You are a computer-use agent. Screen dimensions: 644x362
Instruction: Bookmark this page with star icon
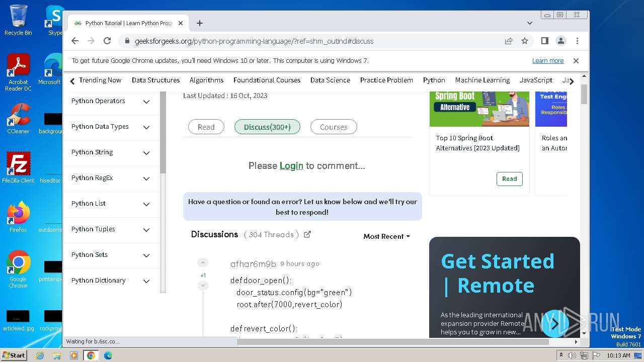(x=525, y=41)
